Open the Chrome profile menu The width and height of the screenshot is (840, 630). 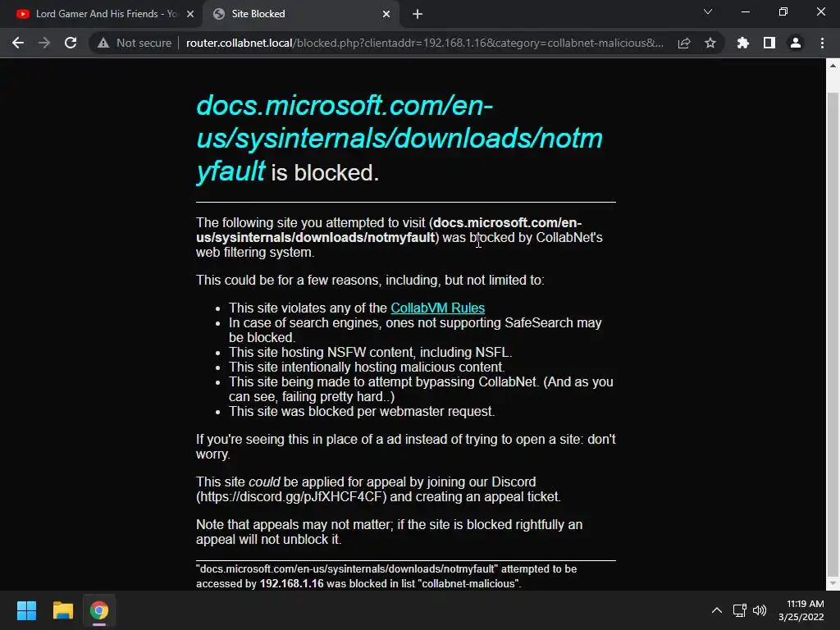click(796, 43)
